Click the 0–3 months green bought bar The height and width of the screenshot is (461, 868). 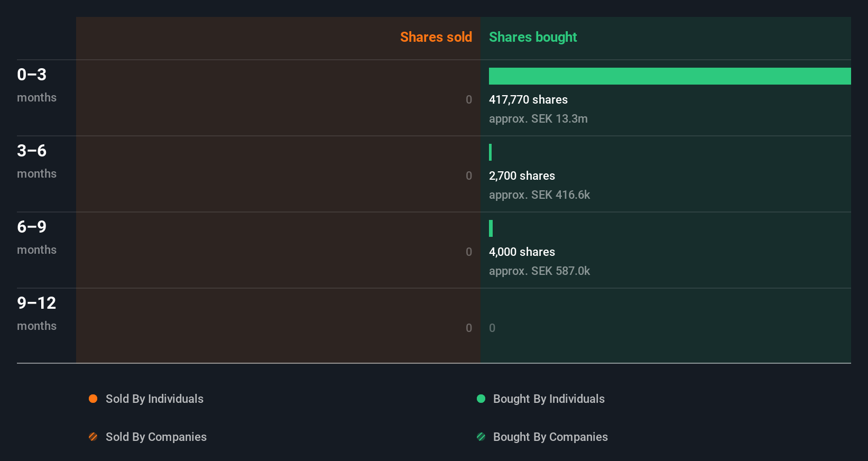tap(670, 76)
